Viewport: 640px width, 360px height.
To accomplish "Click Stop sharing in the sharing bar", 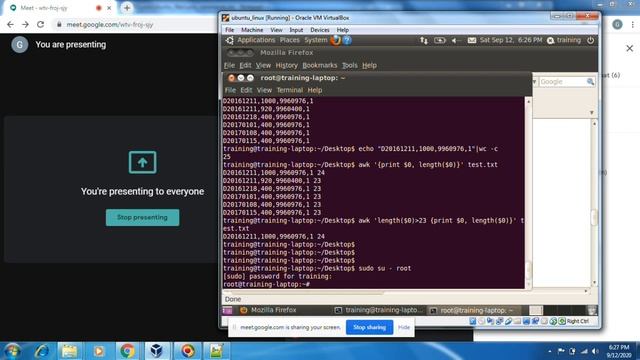I will [369, 327].
